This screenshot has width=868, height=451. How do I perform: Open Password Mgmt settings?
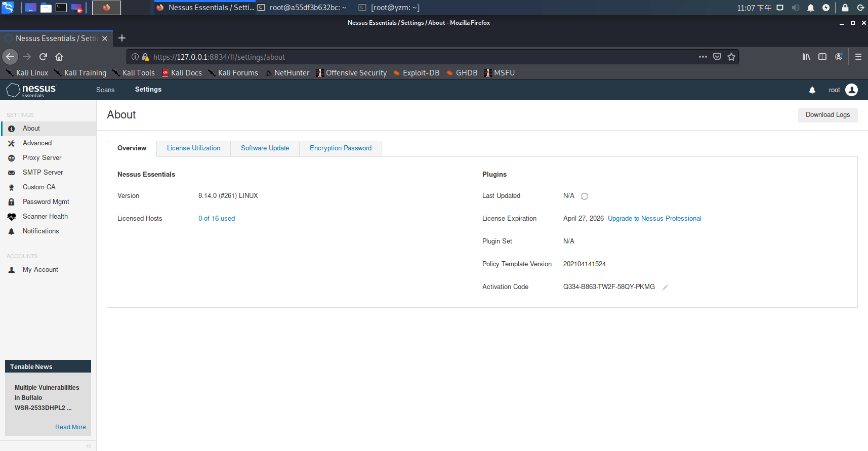(48, 202)
